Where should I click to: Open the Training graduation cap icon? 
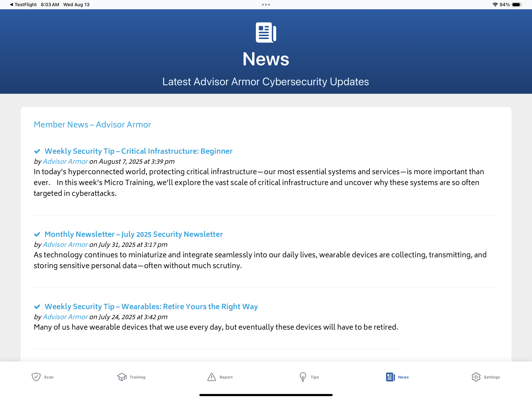pyautogui.click(x=122, y=377)
